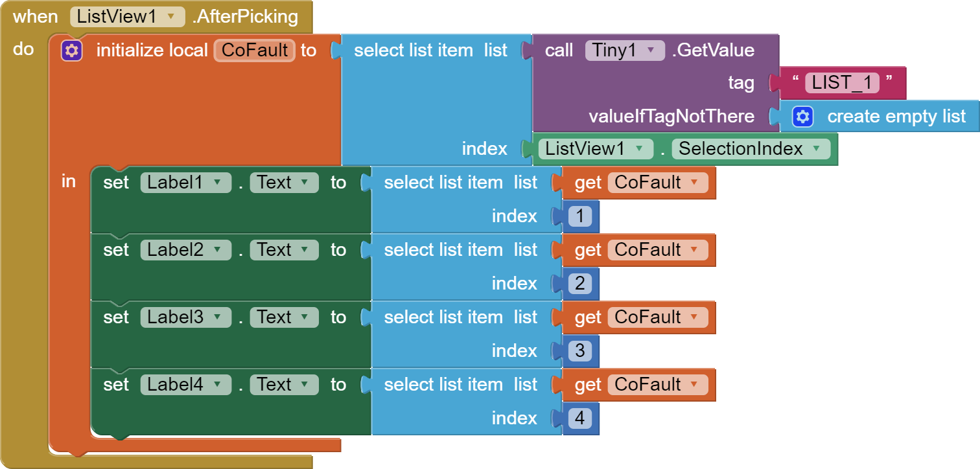Click the CoFault variable name field
This screenshot has height=469, width=980.
[x=255, y=51]
